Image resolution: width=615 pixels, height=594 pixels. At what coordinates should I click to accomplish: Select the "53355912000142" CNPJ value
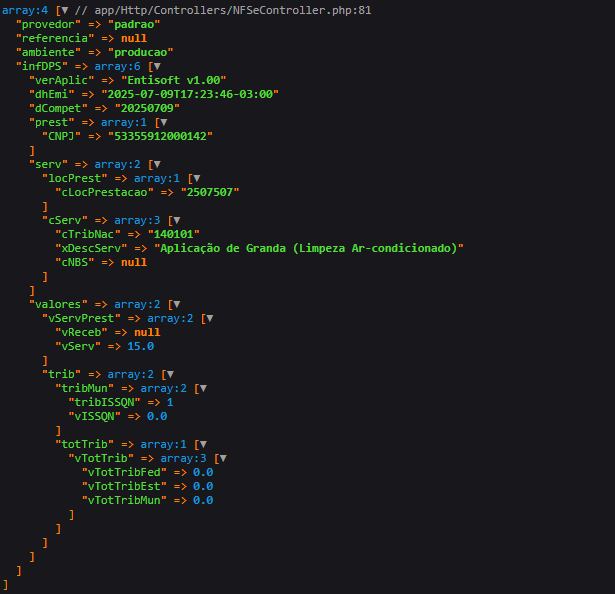[x=160, y=137]
